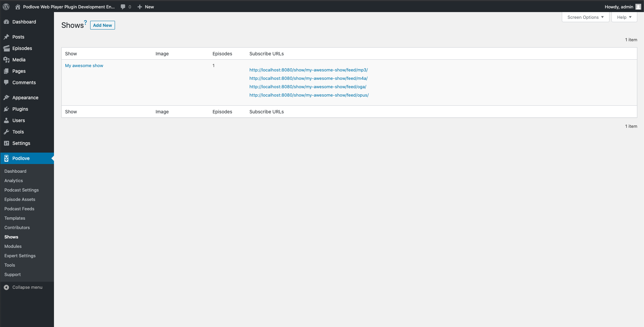Open the comments bubble icon in the admin bar
The width and height of the screenshot is (644, 327).
click(x=123, y=7)
